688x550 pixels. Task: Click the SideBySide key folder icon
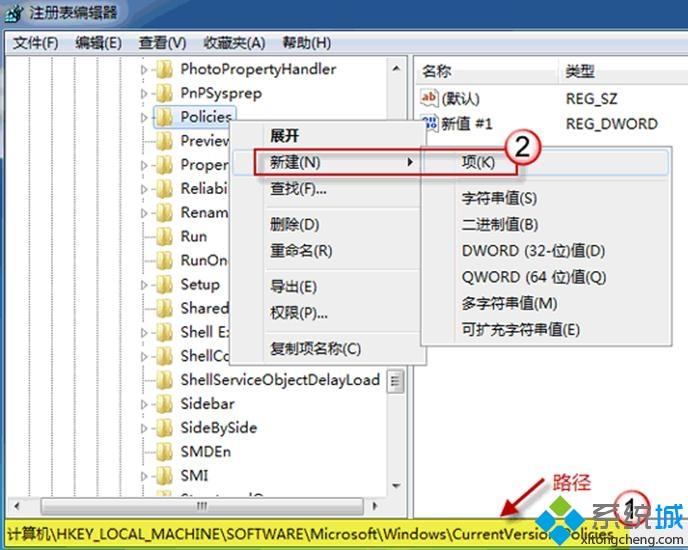(164, 428)
